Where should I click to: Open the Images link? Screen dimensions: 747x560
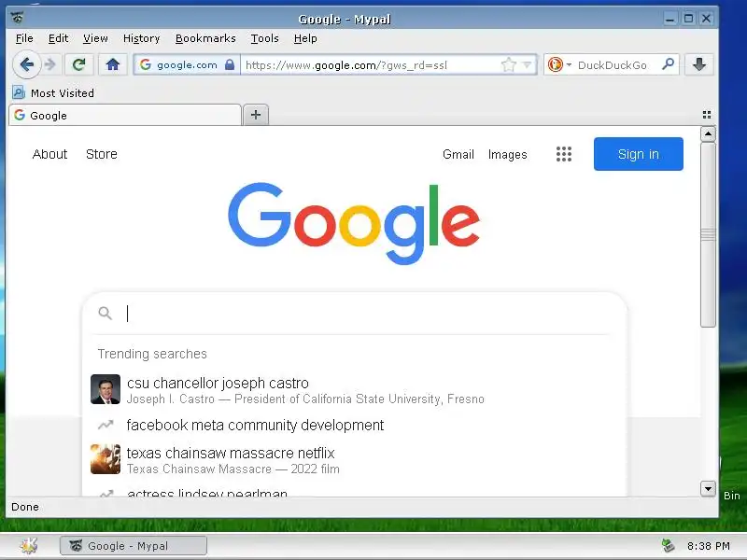507,154
